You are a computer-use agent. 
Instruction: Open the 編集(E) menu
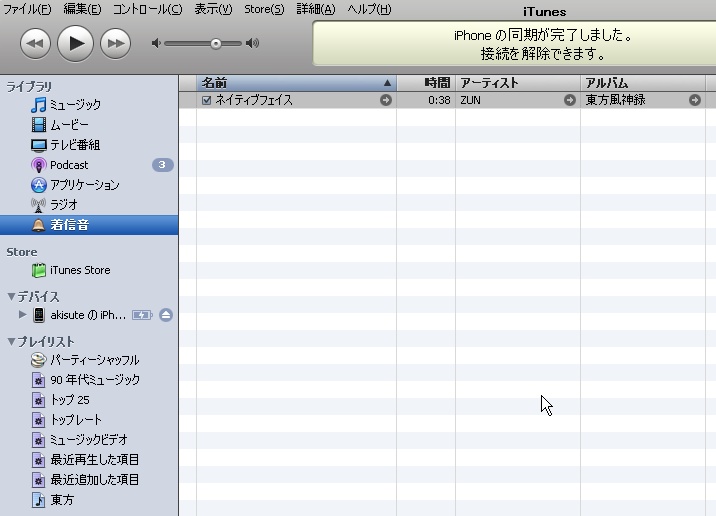(82, 9)
